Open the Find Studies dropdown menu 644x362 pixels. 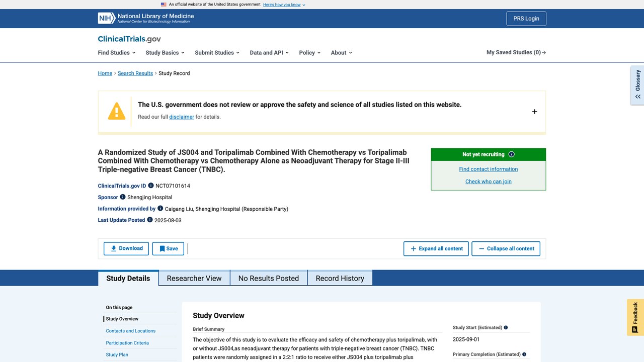117,52
